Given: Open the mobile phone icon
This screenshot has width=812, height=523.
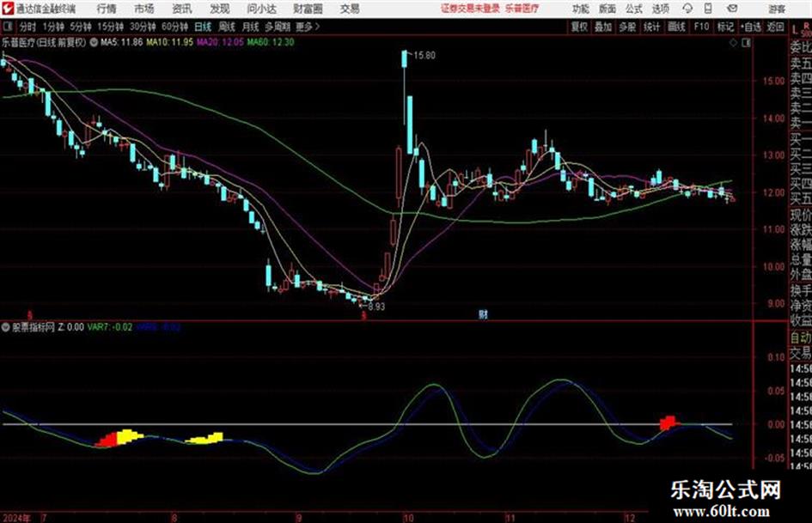Looking at the screenshot, I should click(708, 9).
